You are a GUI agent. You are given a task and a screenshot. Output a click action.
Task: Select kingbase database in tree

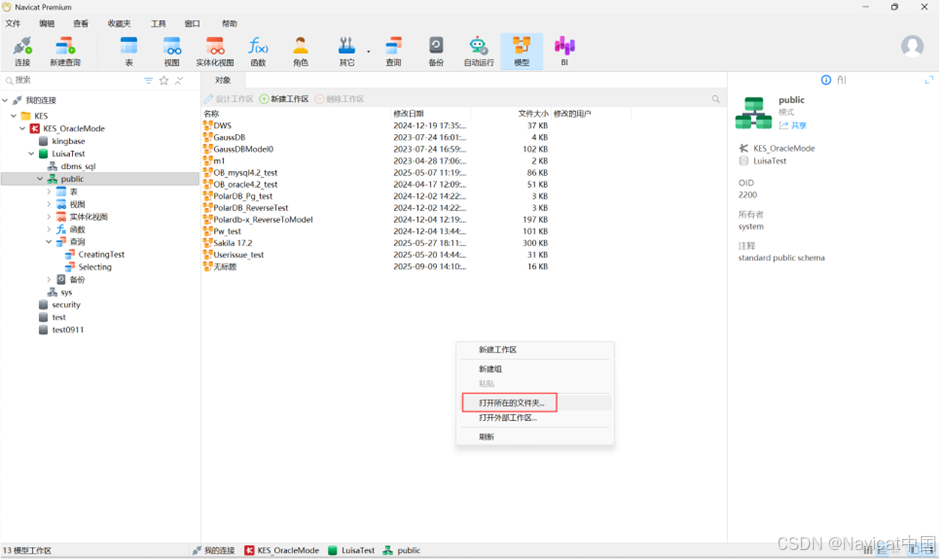62,141
